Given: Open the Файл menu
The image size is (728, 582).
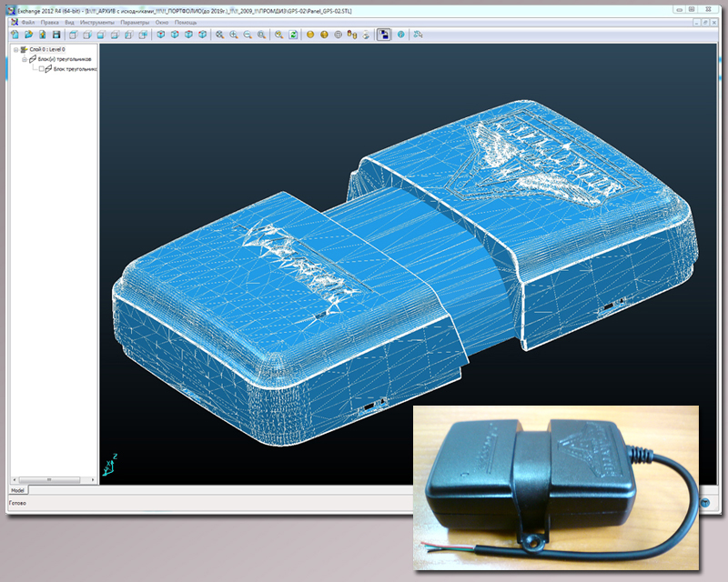Looking at the screenshot, I should [28, 22].
